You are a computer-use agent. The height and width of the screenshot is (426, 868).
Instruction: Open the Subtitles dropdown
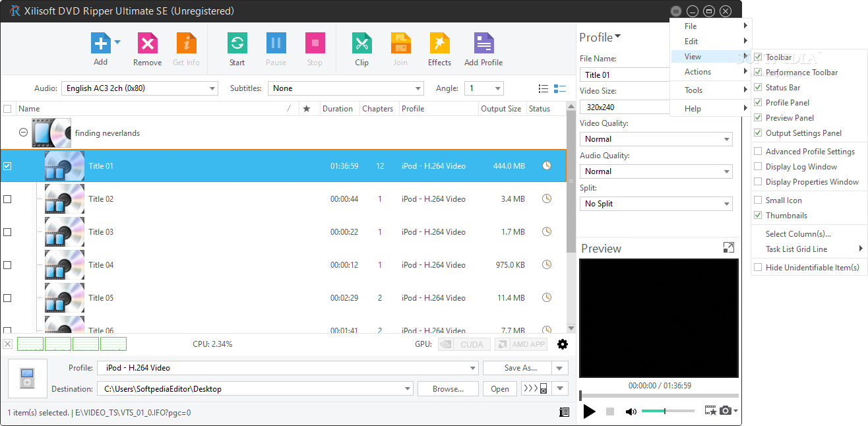pos(346,88)
